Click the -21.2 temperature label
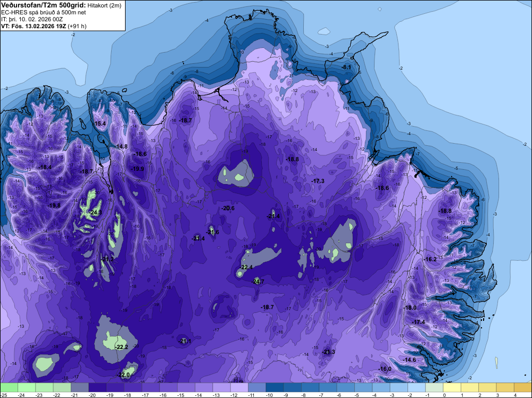The width and height of the screenshot is (532, 398). (x=107, y=259)
